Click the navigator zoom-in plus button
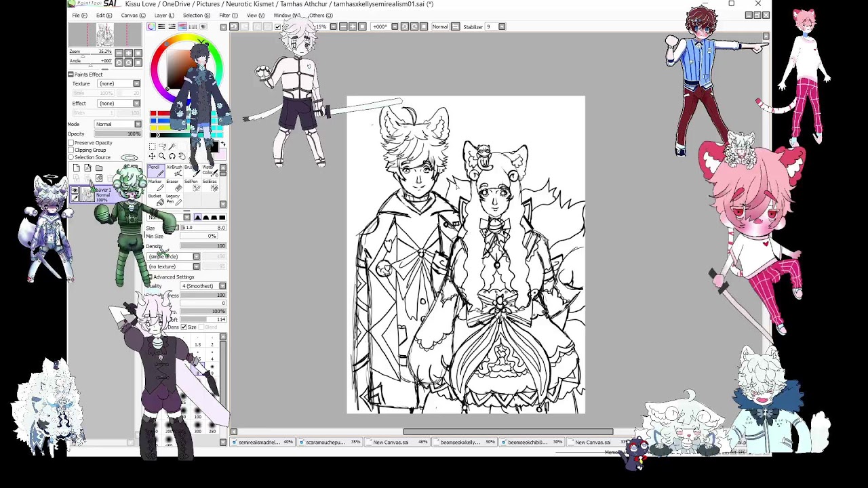This screenshot has height=488, width=868. coord(128,53)
